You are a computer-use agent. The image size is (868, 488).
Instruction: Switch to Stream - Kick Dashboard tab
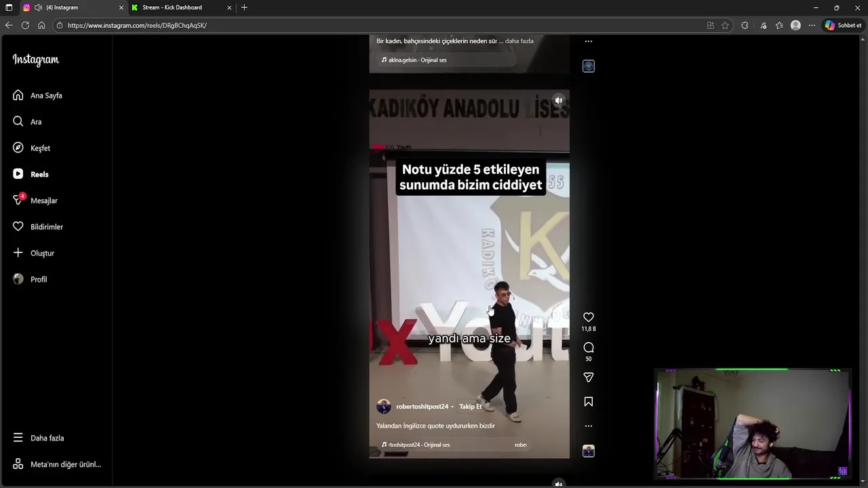pyautogui.click(x=180, y=7)
